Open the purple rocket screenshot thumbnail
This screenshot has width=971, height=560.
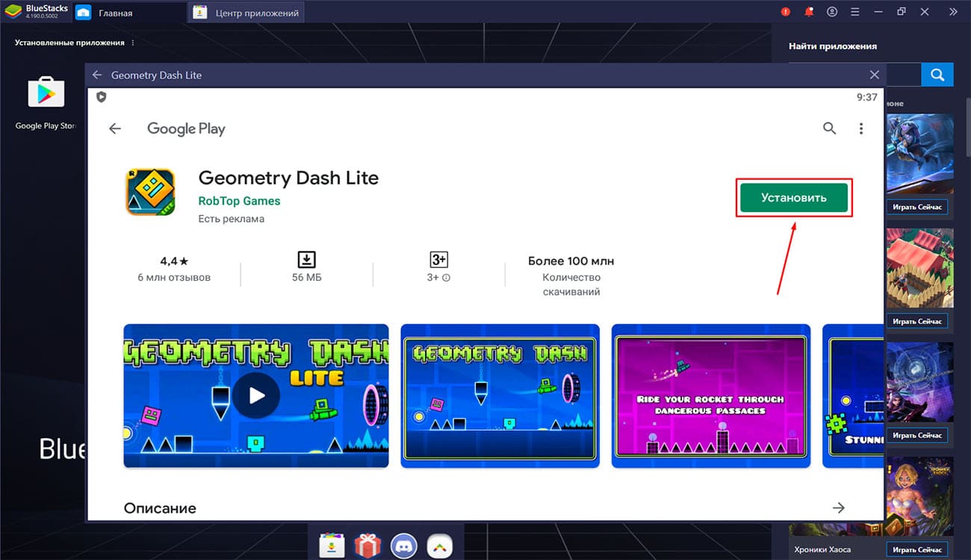coord(710,396)
